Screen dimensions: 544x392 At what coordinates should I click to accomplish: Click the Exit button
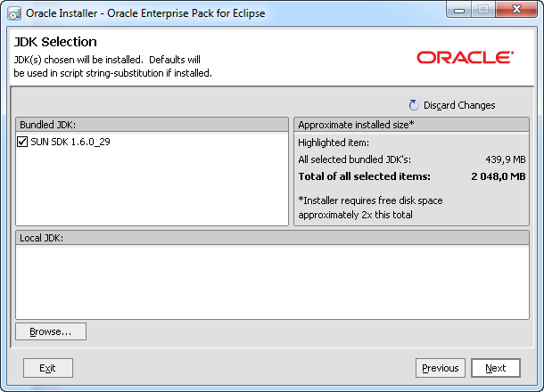pos(48,368)
